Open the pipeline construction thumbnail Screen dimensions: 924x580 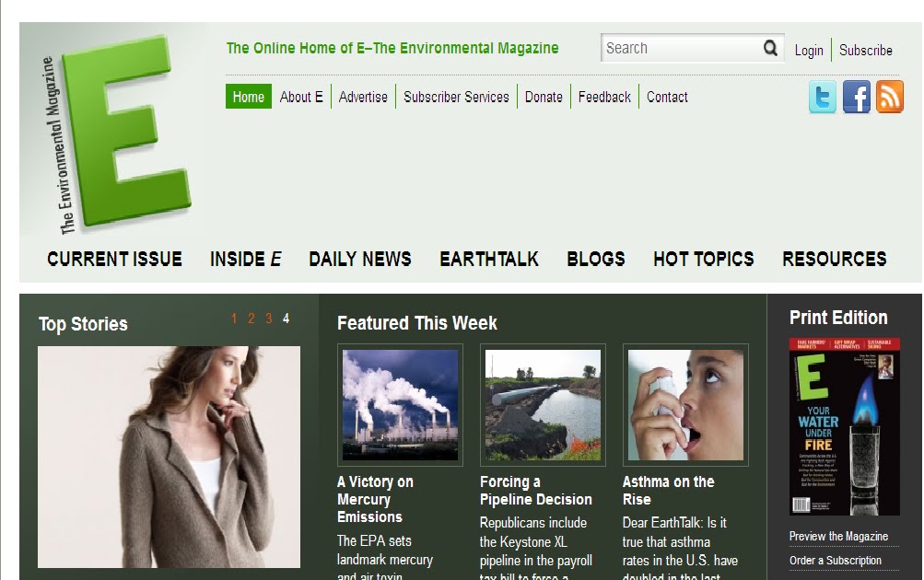tap(543, 405)
